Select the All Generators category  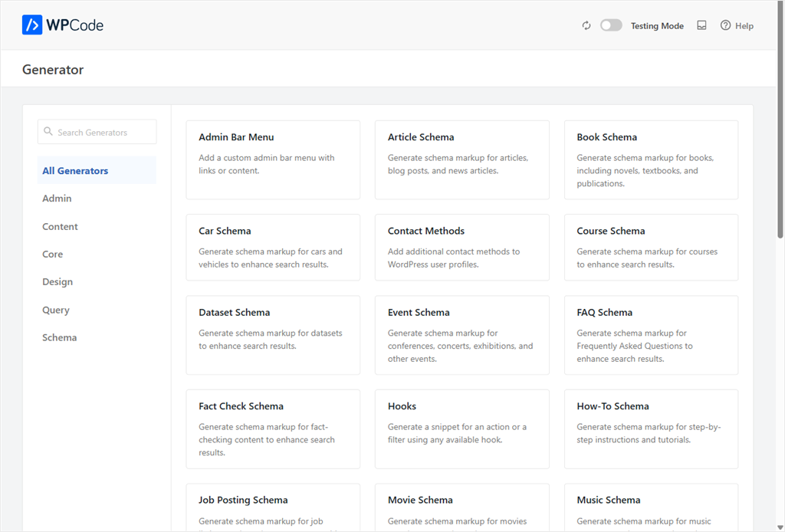tap(97, 170)
